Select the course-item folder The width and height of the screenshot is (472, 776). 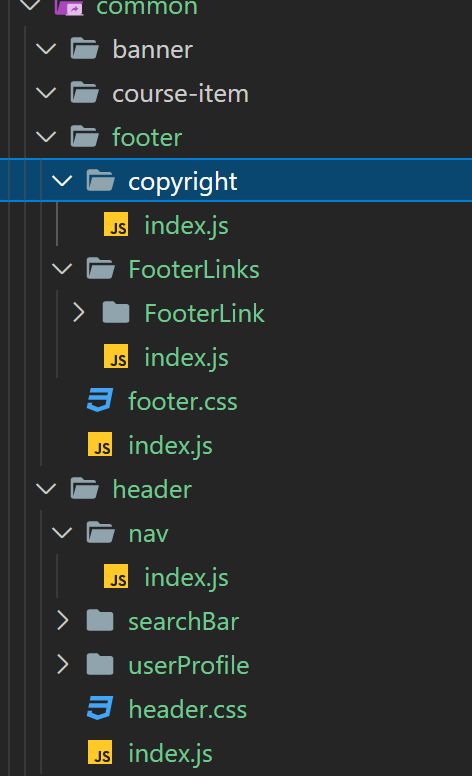(x=181, y=94)
